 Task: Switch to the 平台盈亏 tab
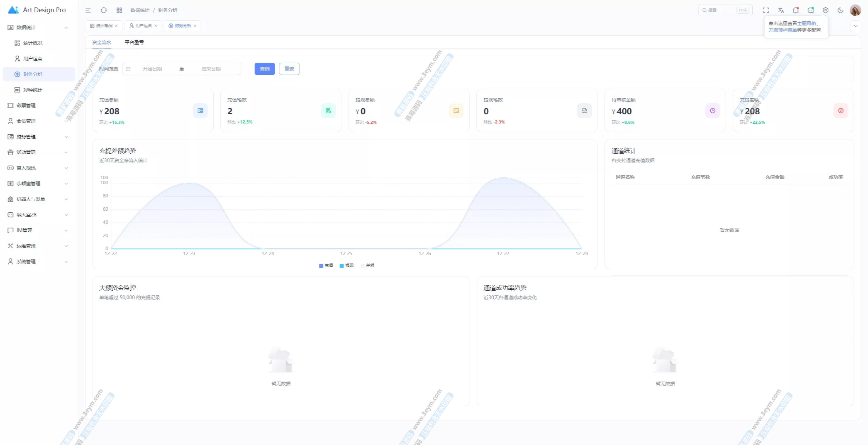coord(134,42)
